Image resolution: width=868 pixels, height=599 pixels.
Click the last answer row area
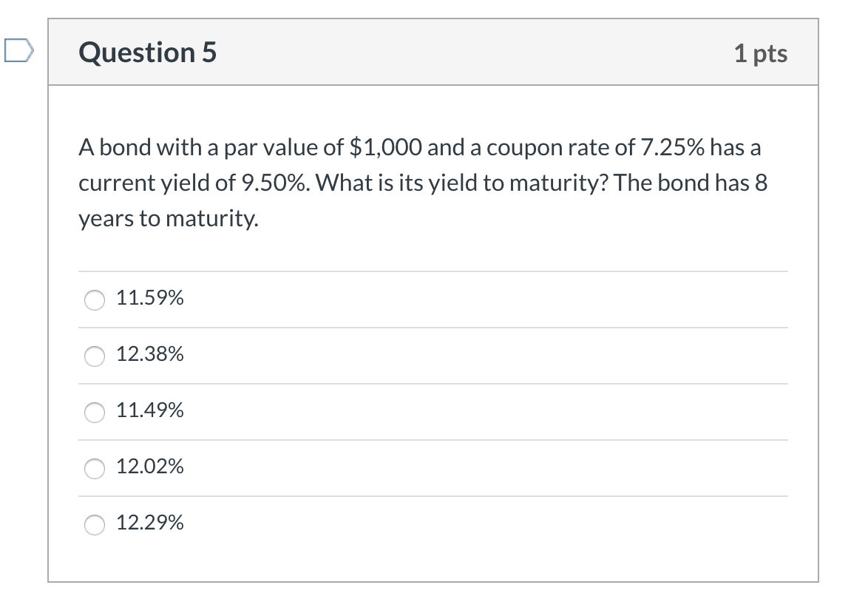(433, 524)
